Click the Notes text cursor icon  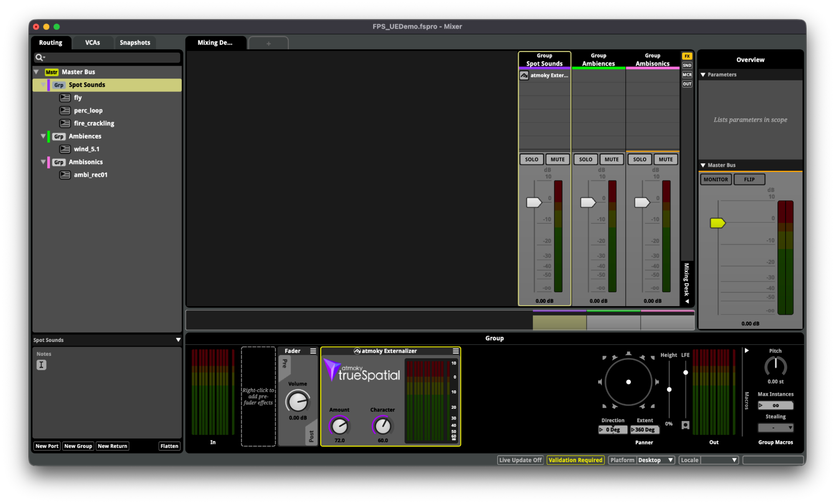[41, 365]
